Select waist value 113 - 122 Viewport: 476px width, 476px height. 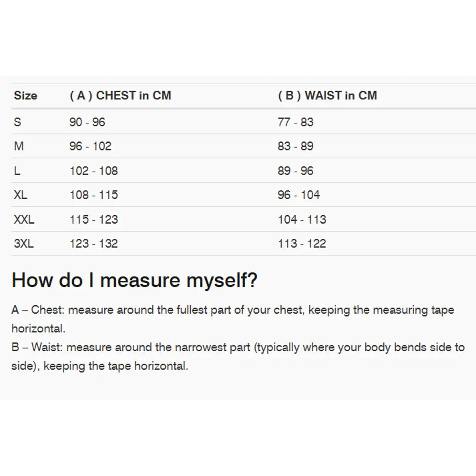click(302, 244)
